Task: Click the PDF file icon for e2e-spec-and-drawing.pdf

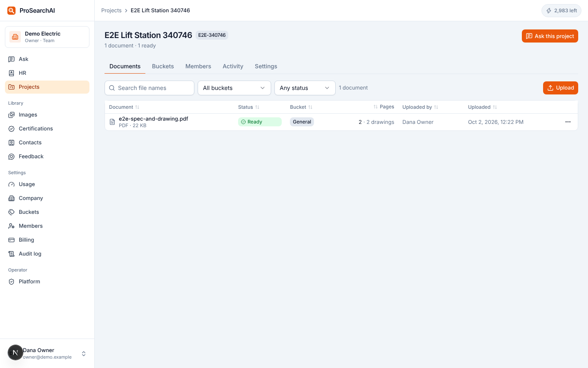Action: [x=112, y=122]
